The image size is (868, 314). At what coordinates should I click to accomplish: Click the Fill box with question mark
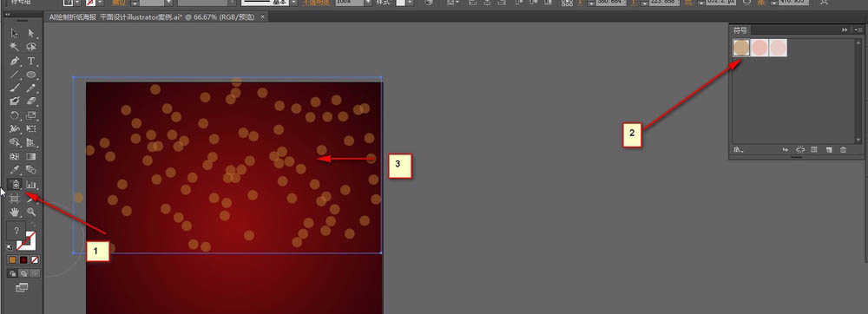[16, 231]
